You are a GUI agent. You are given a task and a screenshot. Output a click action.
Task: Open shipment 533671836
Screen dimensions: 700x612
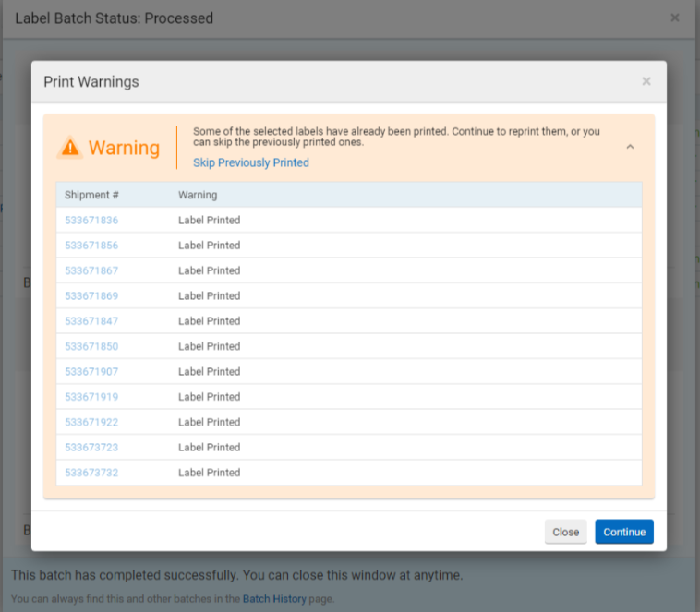click(x=91, y=220)
